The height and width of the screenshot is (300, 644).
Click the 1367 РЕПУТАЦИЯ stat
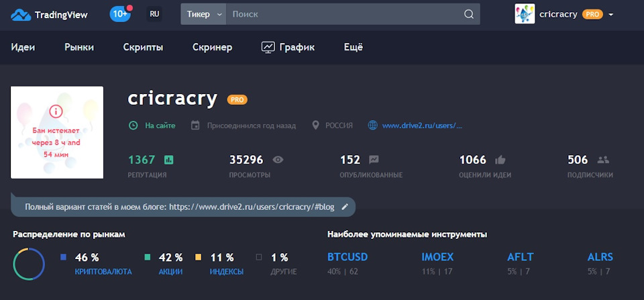point(151,166)
